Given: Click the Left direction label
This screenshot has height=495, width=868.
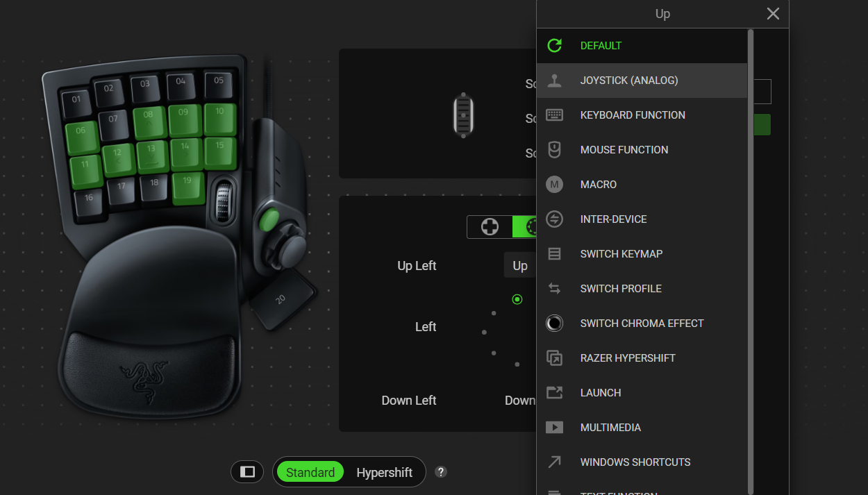Looking at the screenshot, I should pos(426,327).
